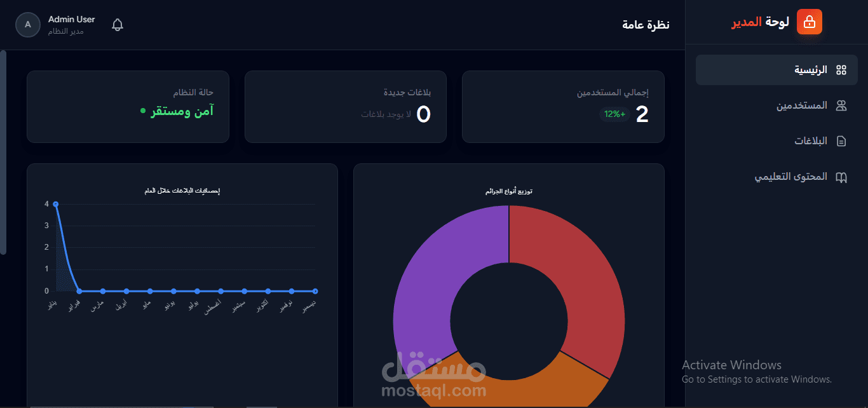Click the المحتوى التعليمي book icon
This screenshot has width=868, height=408.
coord(841,177)
